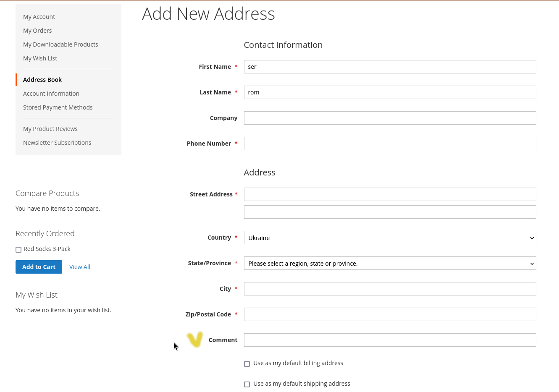Tick the Red Socks 3-Pack checkbox
The width and height of the screenshot is (559, 392).
[x=18, y=250]
